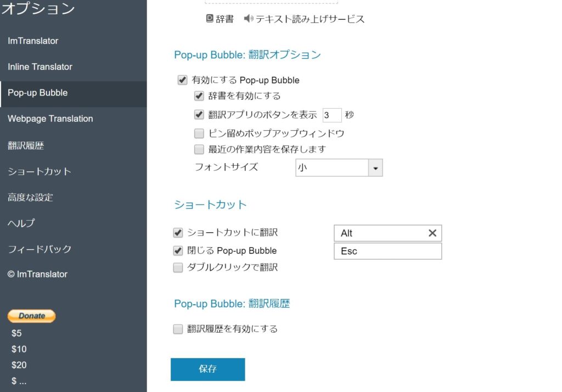This screenshot has width=562, height=392.
Task: Open the フィードバック link in sidebar
Action: pos(40,249)
